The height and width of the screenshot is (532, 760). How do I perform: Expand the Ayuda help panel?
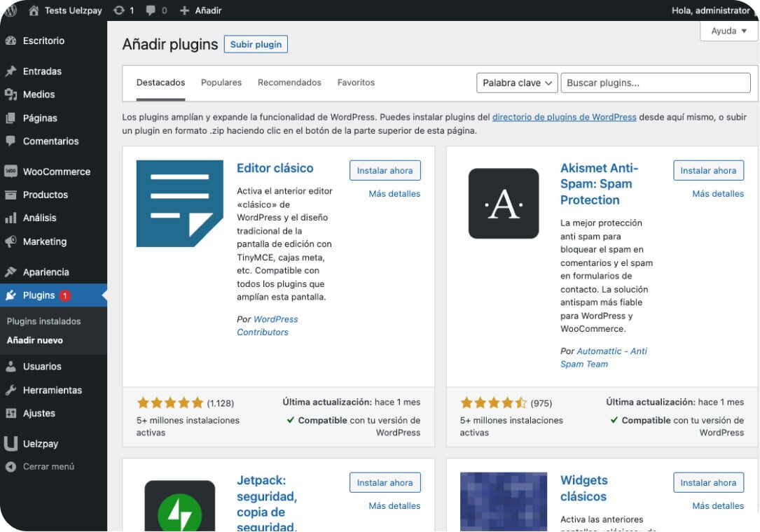coord(728,31)
